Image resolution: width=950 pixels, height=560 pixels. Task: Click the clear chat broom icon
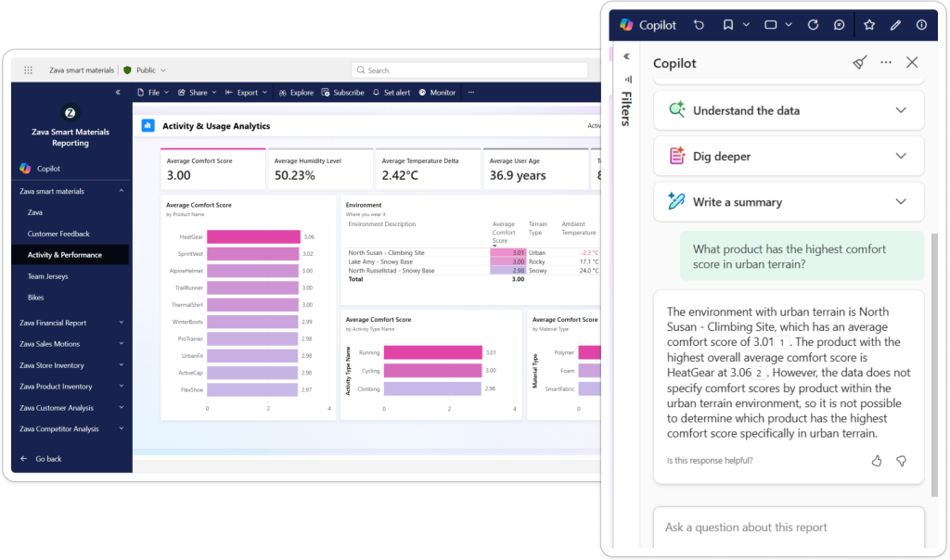(860, 63)
